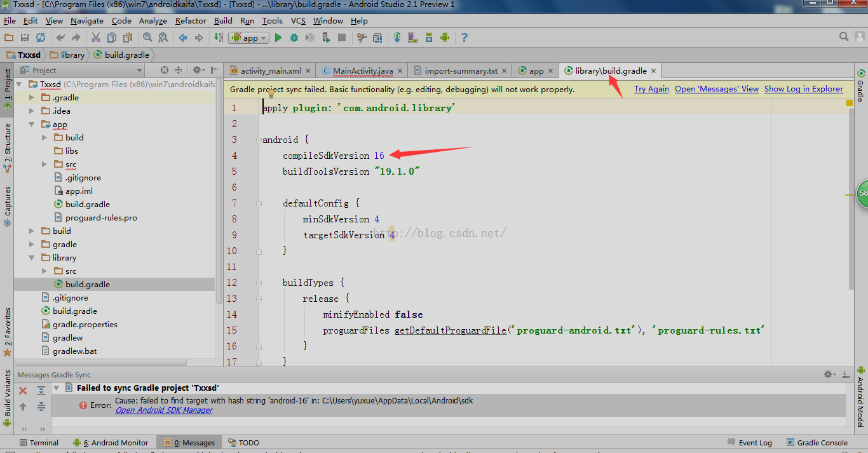Click Open Android SDK Manager link

coord(164,410)
